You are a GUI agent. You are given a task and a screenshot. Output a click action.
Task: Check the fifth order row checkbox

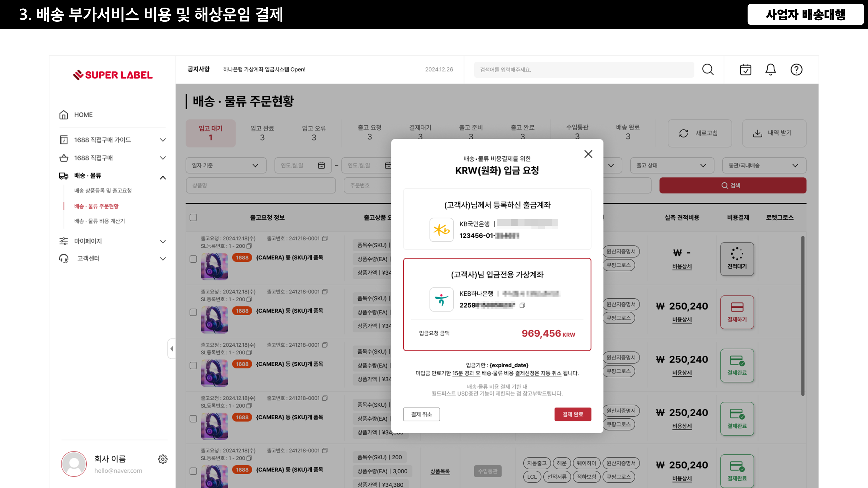click(x=193, y=471)
